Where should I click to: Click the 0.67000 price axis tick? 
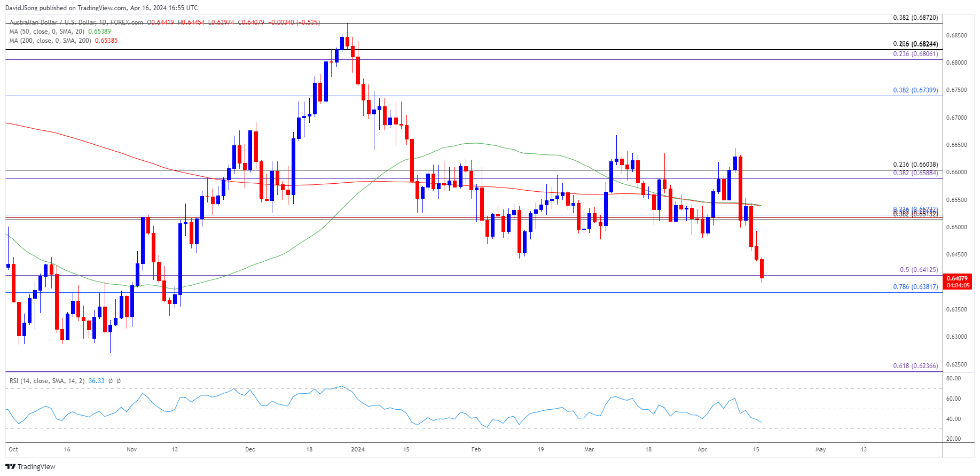(957, 118)
